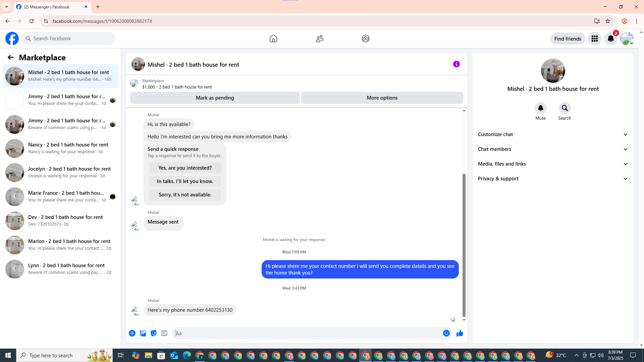Open the sticker picker icon
Image resolution: width=644 pixels, height=362 pixels.
pos(154,333)
